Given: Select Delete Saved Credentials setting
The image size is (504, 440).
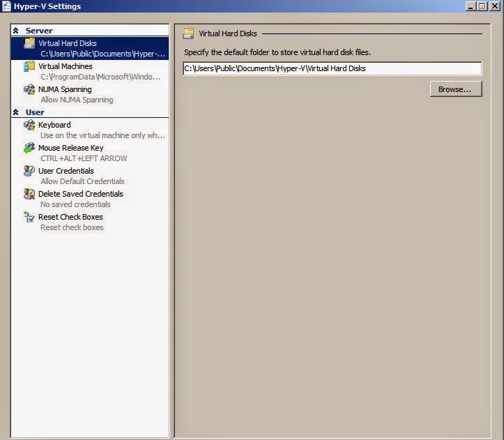Looking at the screenshot, I should 90,199.
